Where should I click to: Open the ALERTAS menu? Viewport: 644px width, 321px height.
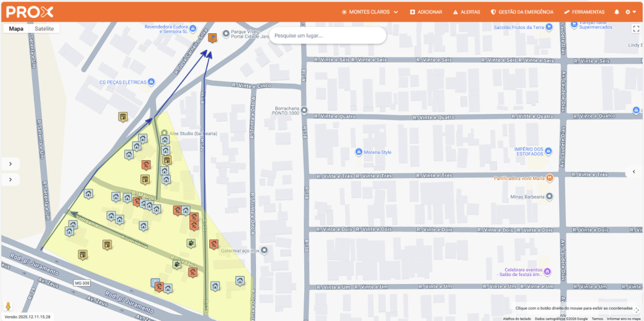pyautogui.click(x=466, y=12)
